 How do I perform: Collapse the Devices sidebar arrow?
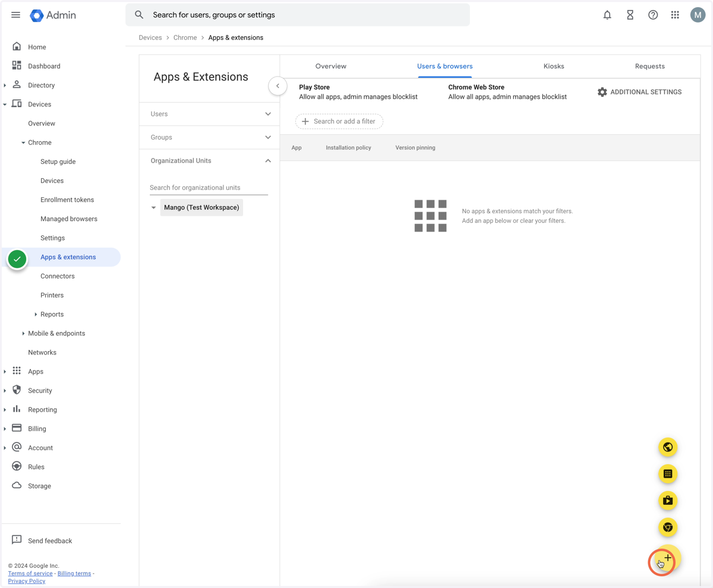[5, 105]
